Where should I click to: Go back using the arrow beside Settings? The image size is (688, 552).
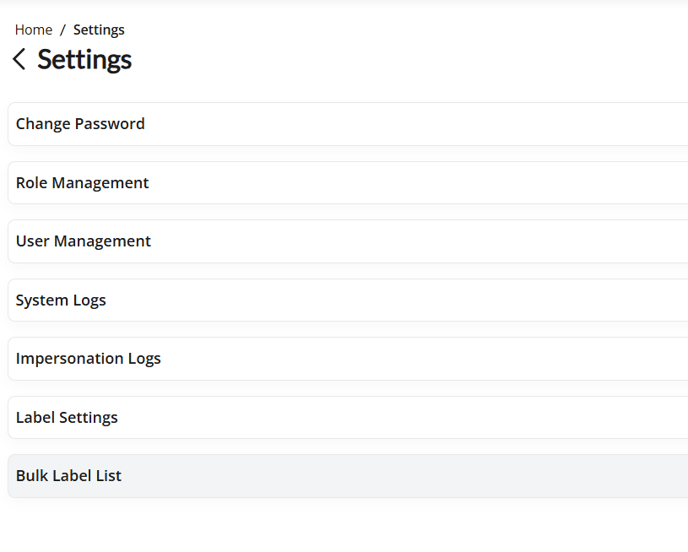coord(19,59)
